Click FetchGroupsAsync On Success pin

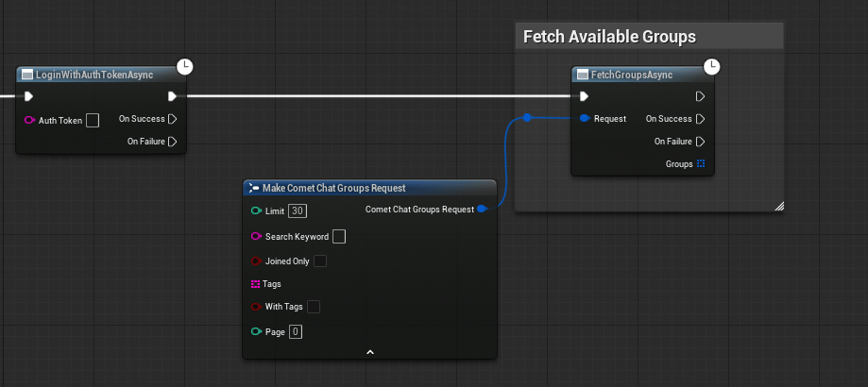[x=700, y=119]
